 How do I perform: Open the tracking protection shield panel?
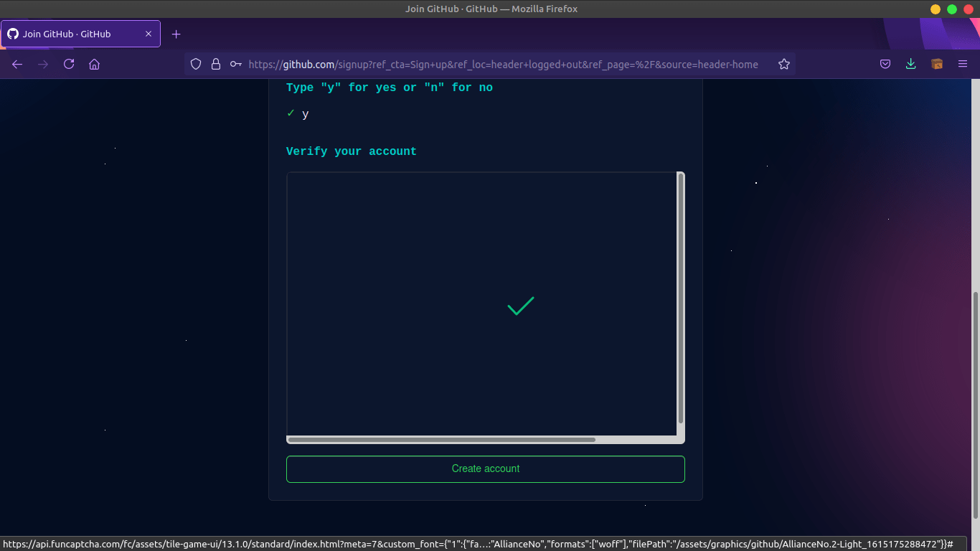point(195,64)
